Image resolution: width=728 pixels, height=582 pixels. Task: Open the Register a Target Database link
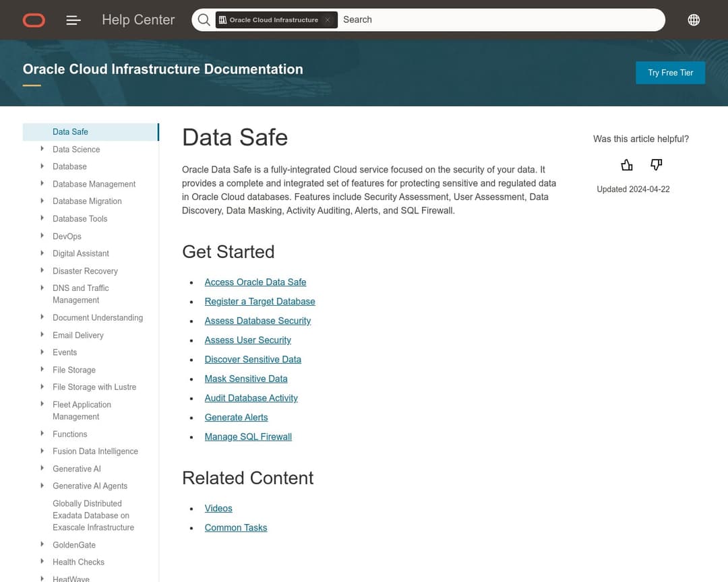click(260, 301)
